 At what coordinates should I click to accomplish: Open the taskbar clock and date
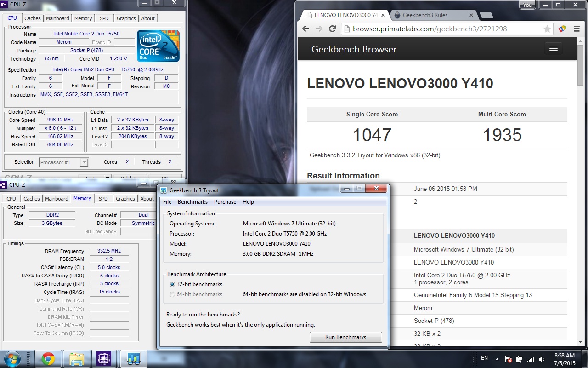tap(565, 359)
